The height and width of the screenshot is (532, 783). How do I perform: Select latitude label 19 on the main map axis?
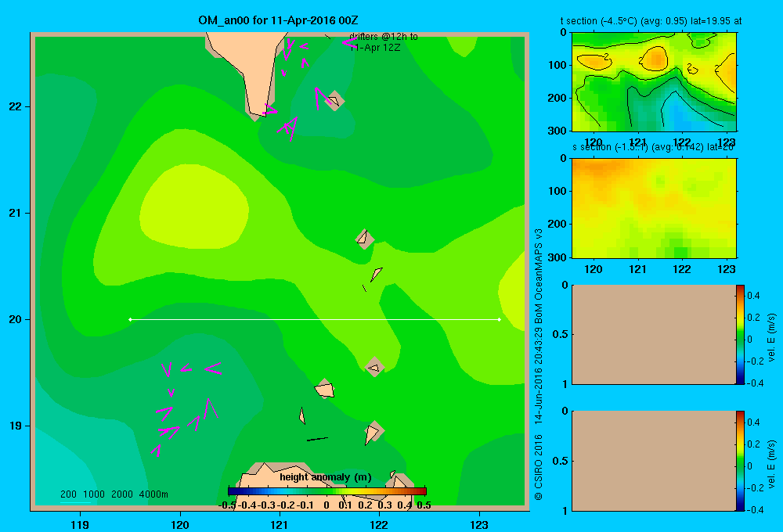click(16, 426)
